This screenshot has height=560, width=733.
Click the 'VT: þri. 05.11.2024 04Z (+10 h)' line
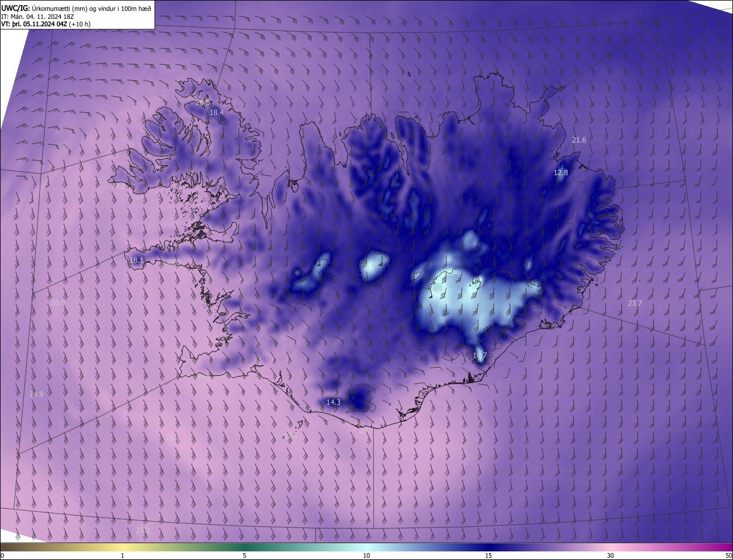pyautogui.click(x=46, y=24)
